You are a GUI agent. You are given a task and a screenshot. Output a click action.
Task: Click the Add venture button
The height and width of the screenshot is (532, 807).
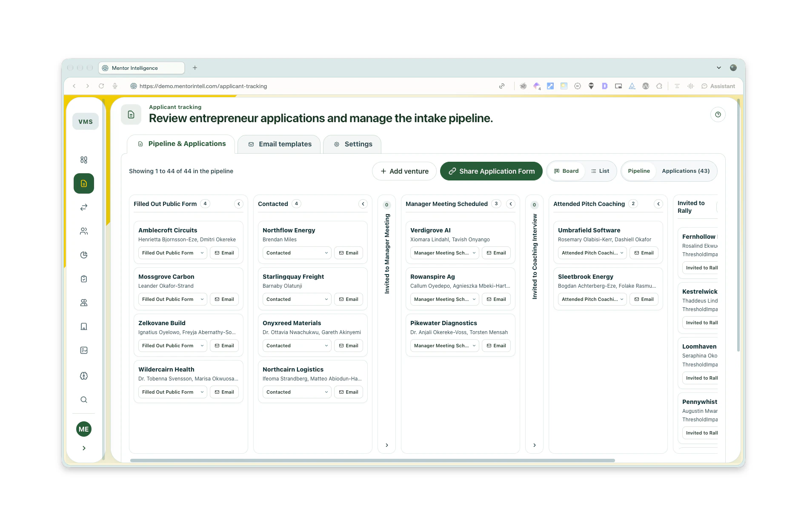[x=404, y=171]
